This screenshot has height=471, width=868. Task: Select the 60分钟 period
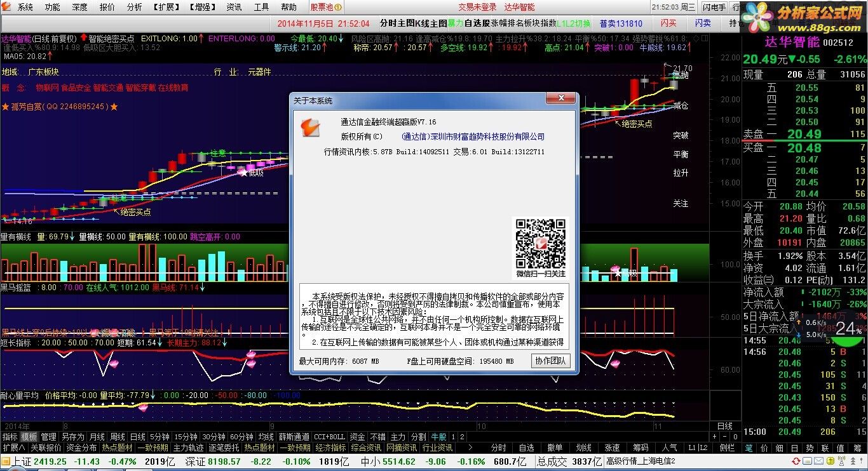tap(241, 437)
